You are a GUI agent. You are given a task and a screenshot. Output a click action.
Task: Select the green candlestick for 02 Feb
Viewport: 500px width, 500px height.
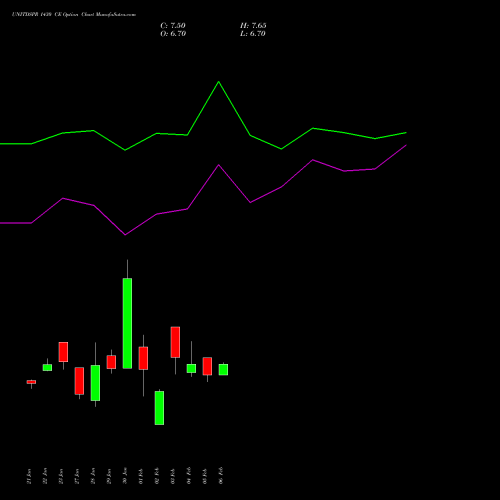click(x=159, y=408)
